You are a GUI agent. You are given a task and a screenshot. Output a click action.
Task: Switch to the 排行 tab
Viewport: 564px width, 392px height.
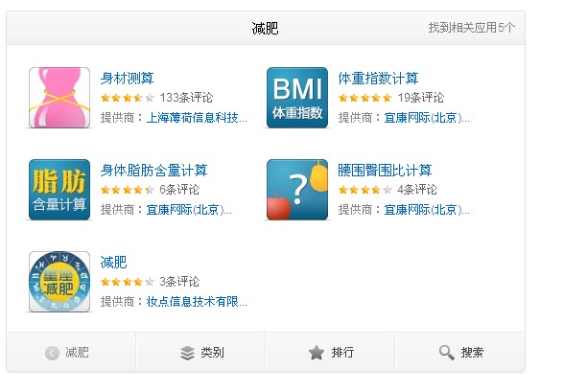[x=330, y=352]
